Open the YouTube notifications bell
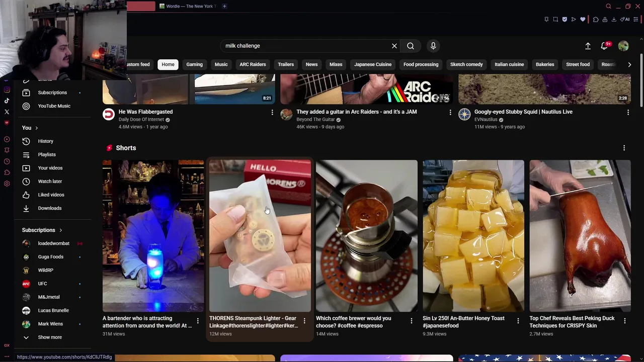 click(x=605, y=46)
